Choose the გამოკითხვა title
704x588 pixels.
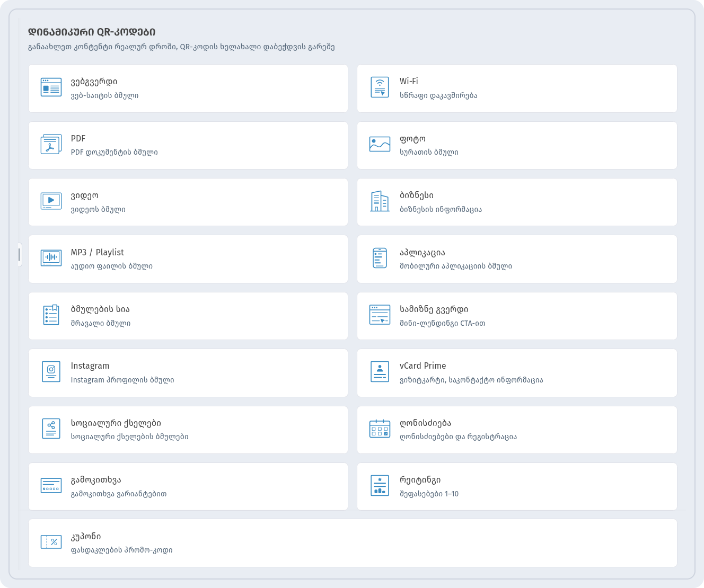[96, 480]
